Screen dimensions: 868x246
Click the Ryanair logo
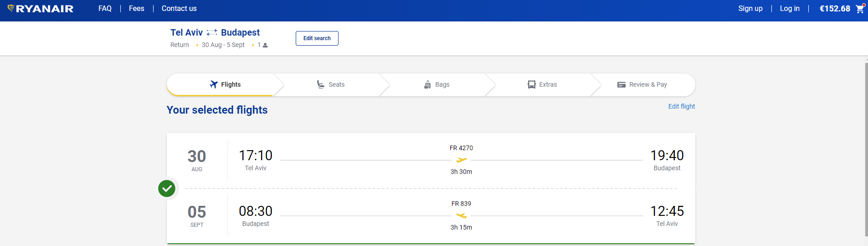(x=41, y=9)
